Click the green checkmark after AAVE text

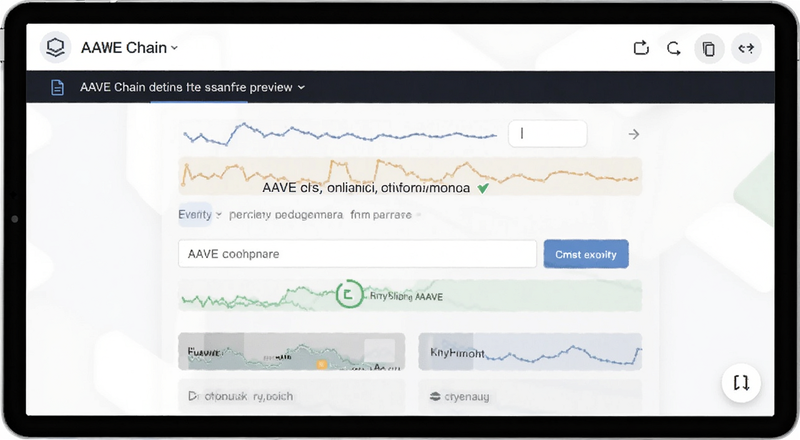483,188
